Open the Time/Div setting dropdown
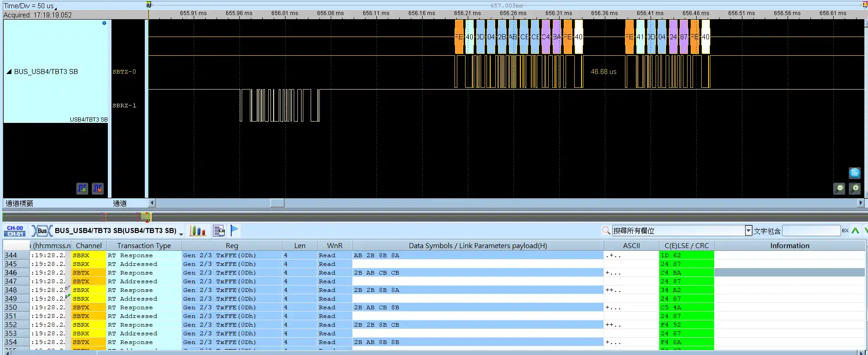Screen dimensions: 868x355 click(x=55, y=8)
